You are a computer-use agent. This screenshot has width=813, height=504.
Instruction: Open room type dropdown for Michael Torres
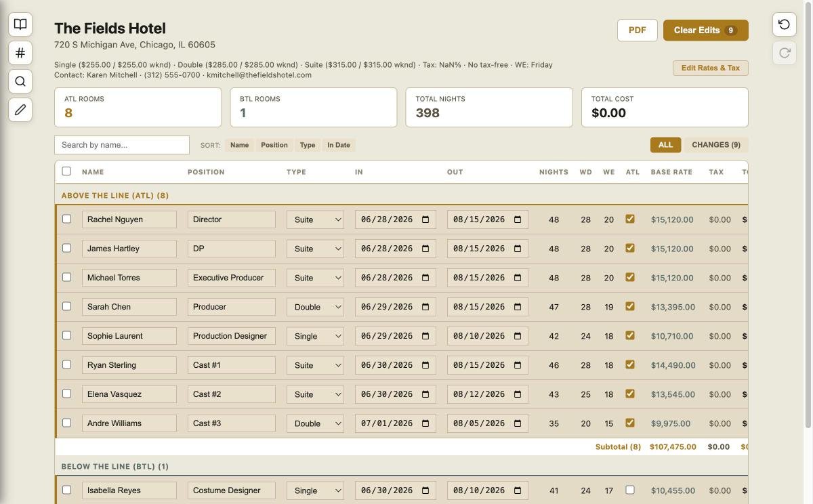point(315,278)
